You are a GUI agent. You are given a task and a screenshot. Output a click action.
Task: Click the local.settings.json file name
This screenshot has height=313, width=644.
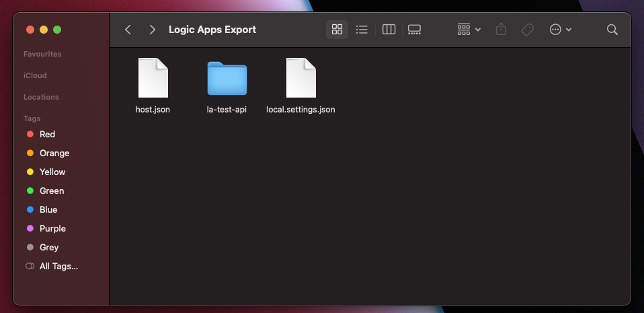point(300,110)
